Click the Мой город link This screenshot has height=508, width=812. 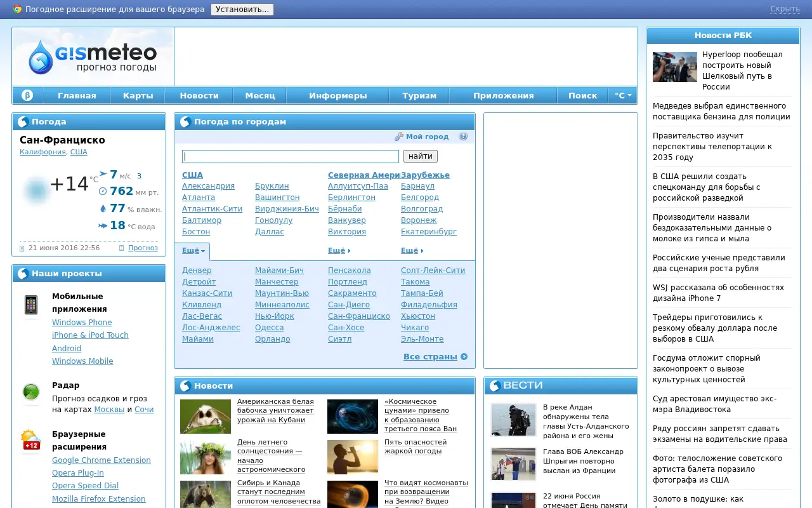(x=428, y=137)
